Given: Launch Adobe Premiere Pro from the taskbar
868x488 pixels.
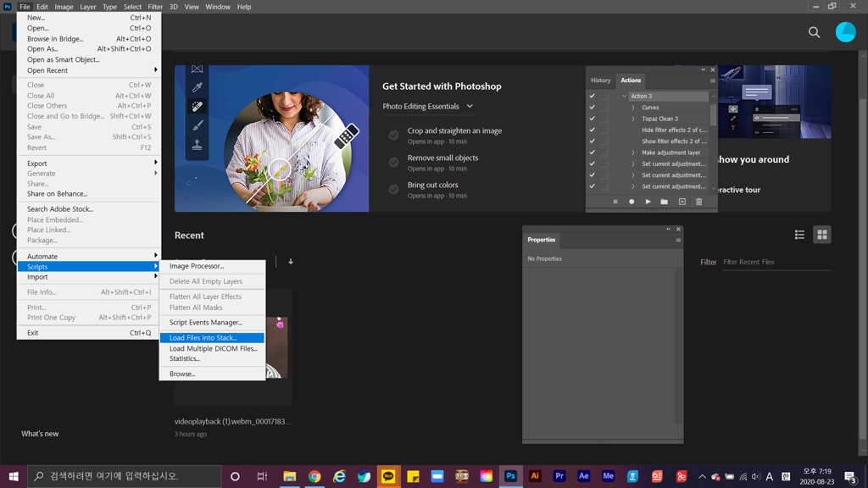Looking at the screenshot, I should (559, 476).
